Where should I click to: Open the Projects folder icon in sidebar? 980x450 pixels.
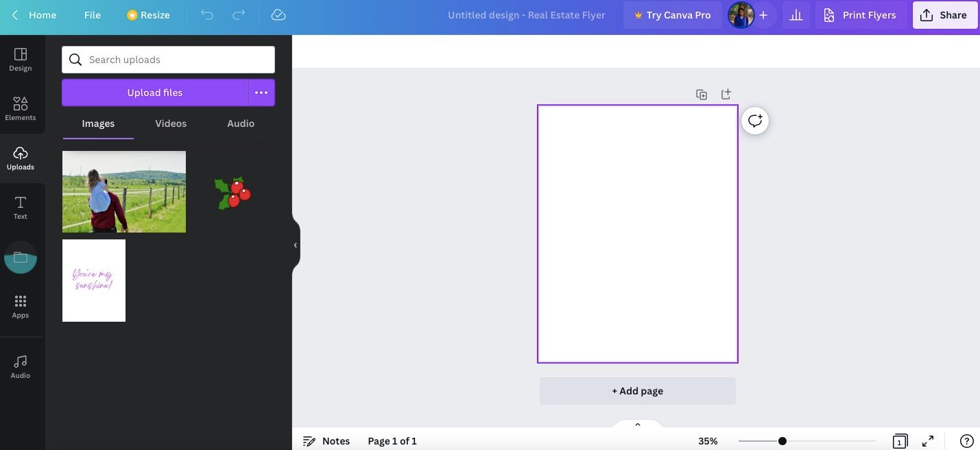click(21, 257)
